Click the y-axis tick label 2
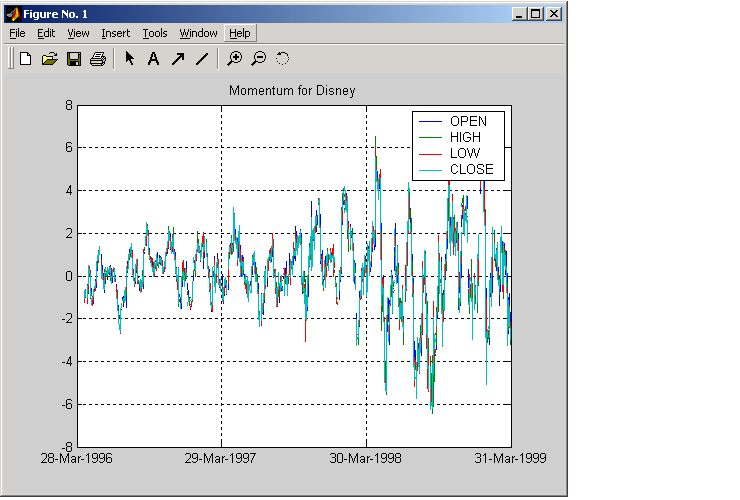 click(69, 233)
